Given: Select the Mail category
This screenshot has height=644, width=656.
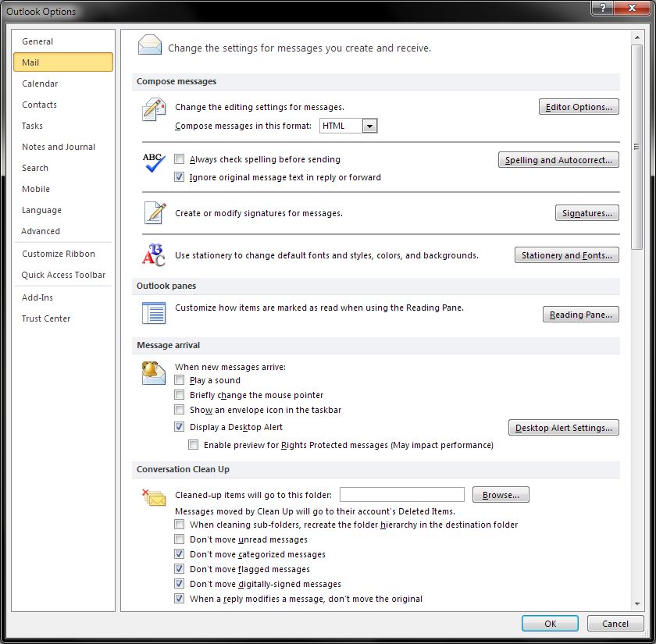Looking at the screenshot, I should pos(62,62).
